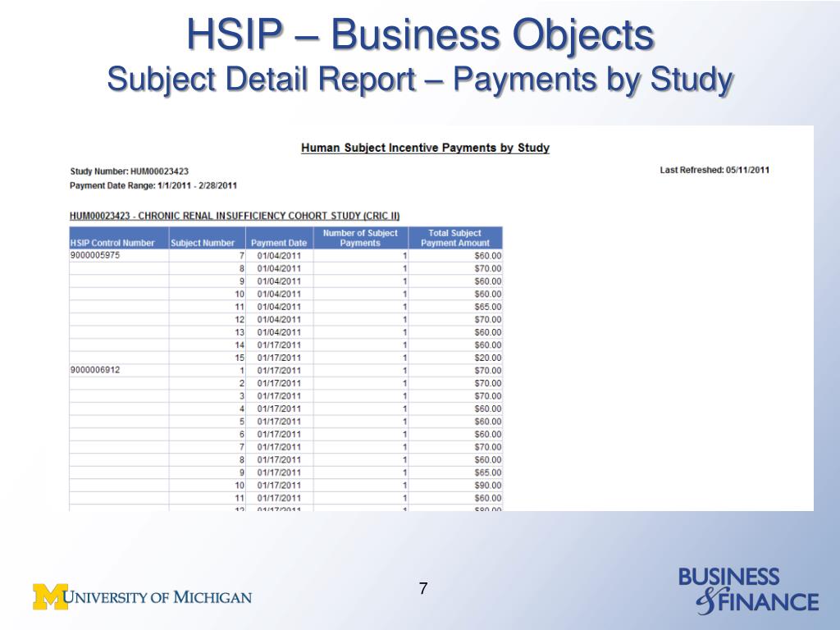
Task: Click the 'Subject Number' column header
Action: [208, 238]
